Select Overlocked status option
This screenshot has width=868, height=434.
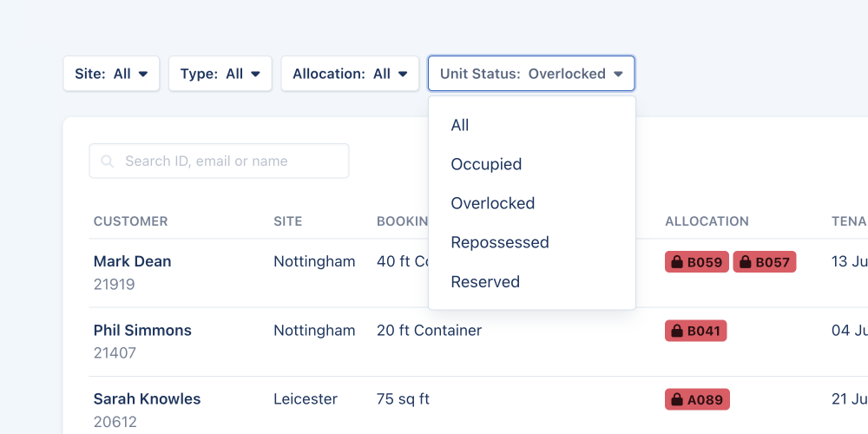[x=492, y=203]
